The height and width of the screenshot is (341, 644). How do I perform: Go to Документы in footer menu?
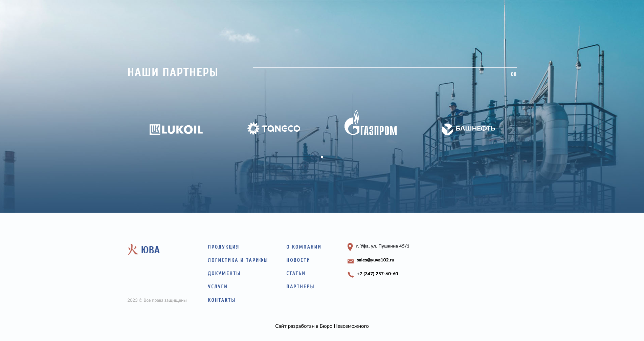tap(224, 273)
